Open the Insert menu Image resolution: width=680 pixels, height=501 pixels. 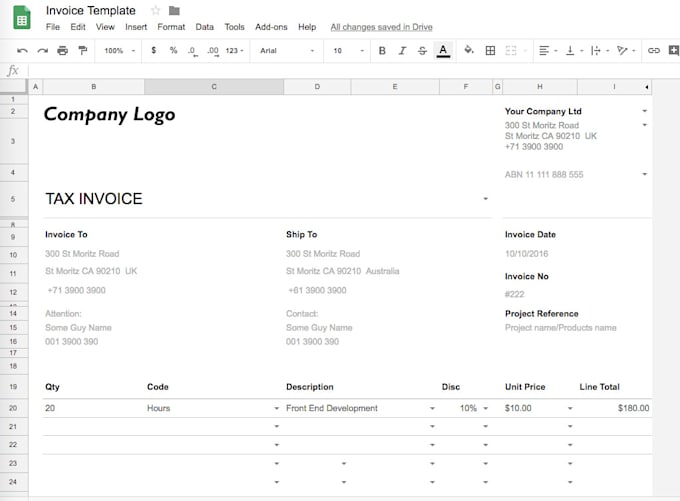click(136, 27)
